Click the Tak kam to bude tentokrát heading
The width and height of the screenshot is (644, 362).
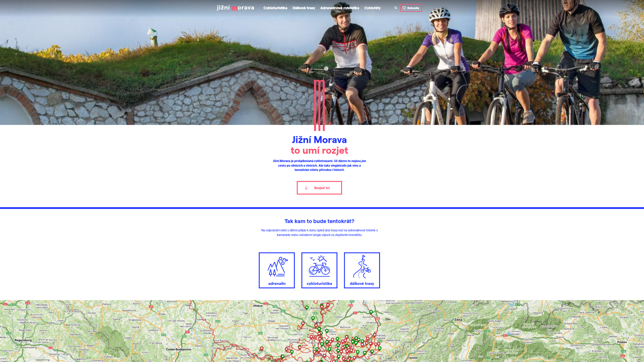319,221
